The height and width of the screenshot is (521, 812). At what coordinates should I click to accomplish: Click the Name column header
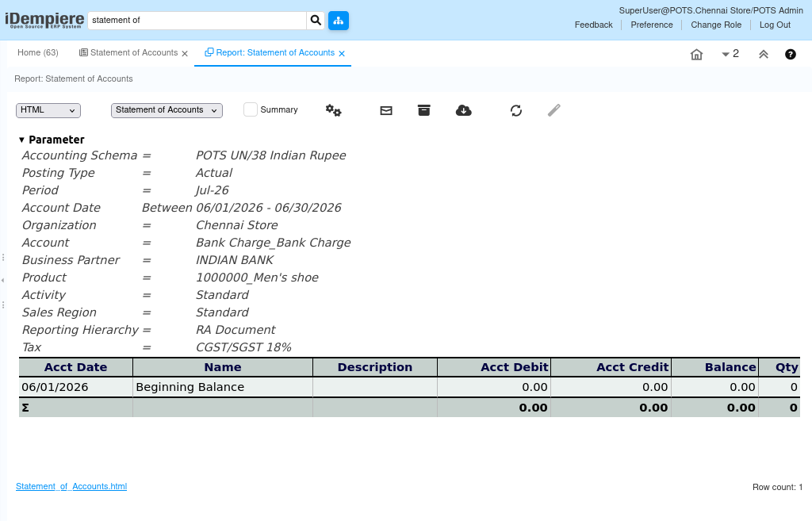[223, 367]
